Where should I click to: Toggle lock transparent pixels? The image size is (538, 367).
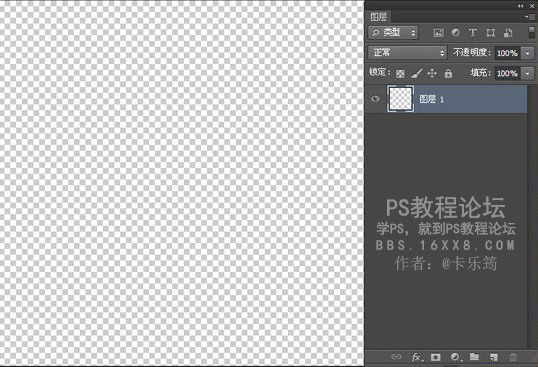400,73
